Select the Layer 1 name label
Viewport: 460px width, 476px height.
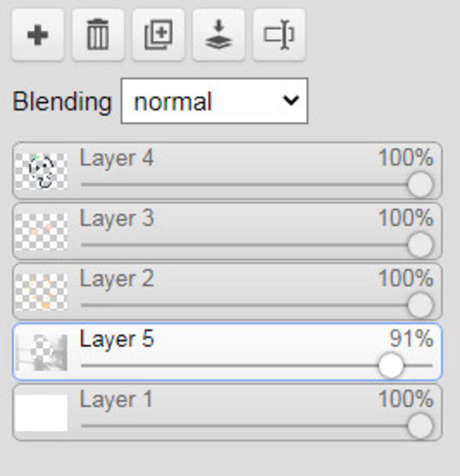[x=115, y=400]
